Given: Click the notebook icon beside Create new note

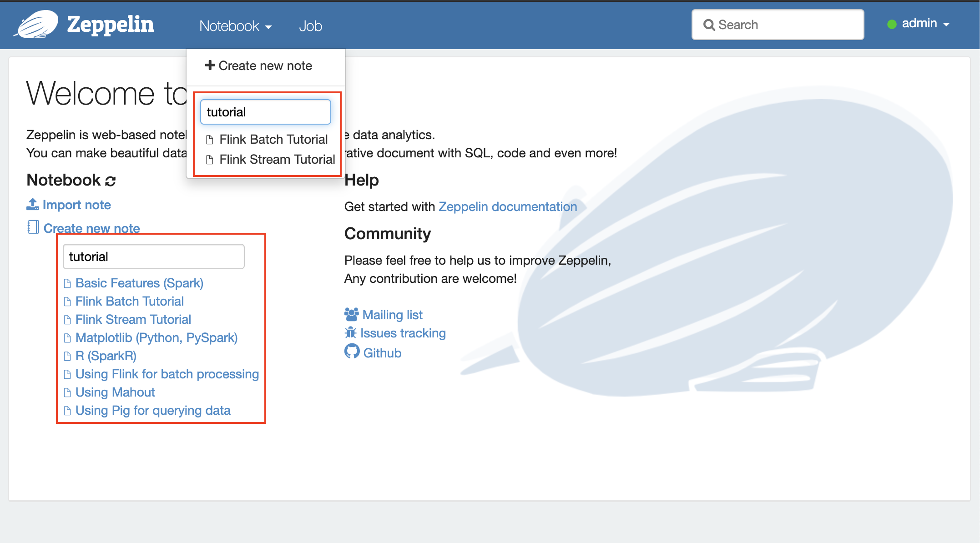Looking at the screenshot, I should click(33, 227).
